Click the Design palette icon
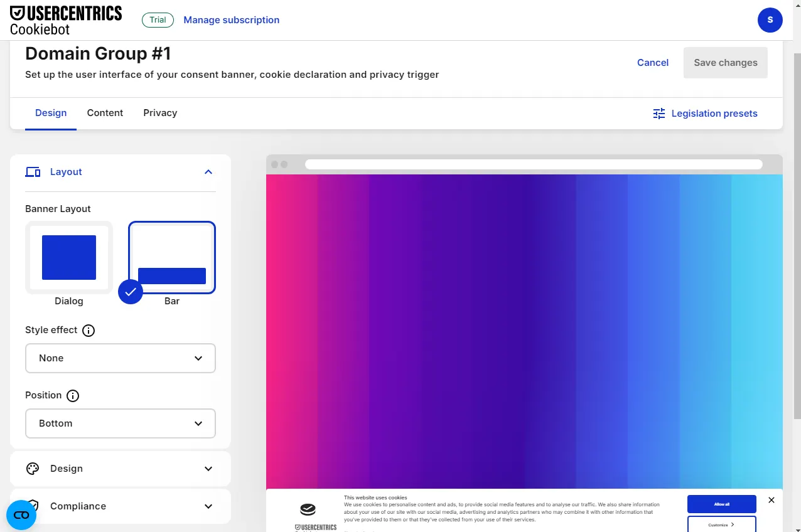The width and height of the screenshot is (801, 532). 33,469
